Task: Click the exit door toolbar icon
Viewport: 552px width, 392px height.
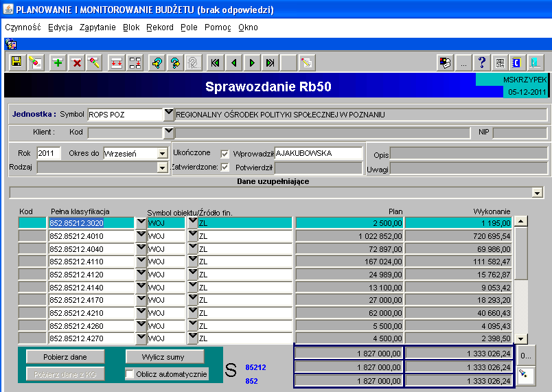Action: pos(535,62)
